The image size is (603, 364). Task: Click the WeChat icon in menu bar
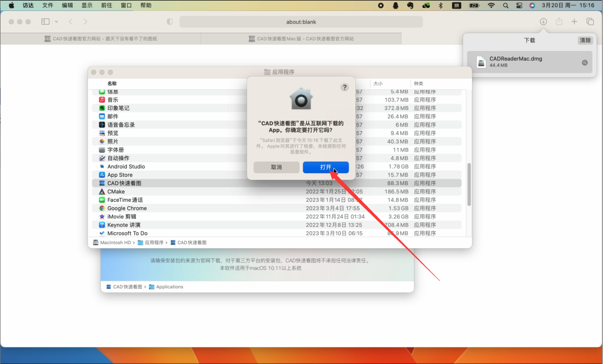click(x=427, y=6)
